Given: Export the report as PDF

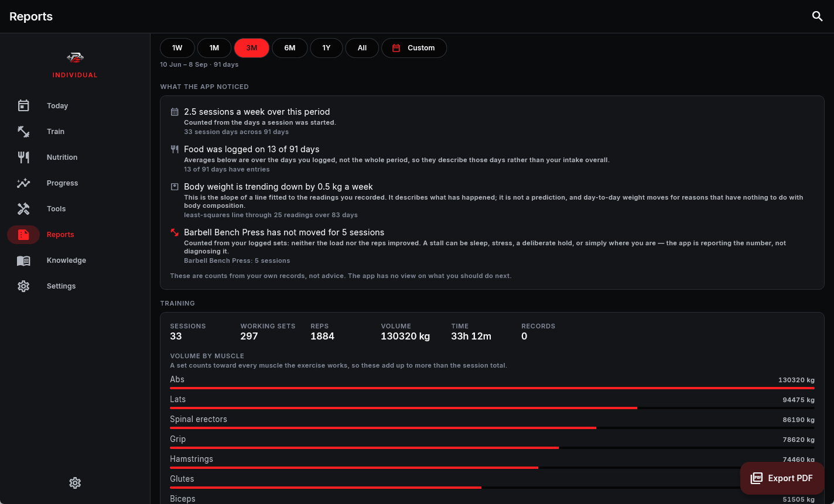Looking at the screenshot, I should tap(782, 478).
